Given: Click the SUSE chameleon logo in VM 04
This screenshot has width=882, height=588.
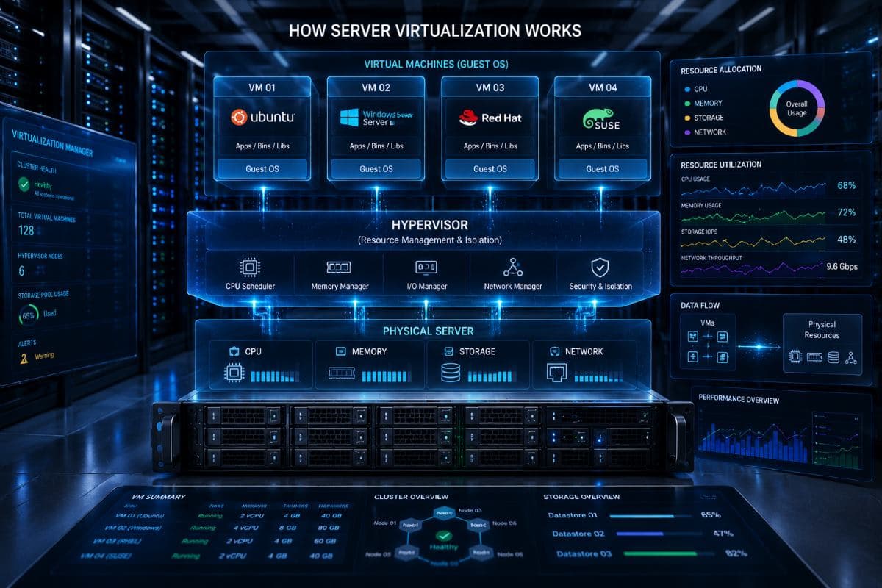Looking at the screenshot, I should (602, 119).
